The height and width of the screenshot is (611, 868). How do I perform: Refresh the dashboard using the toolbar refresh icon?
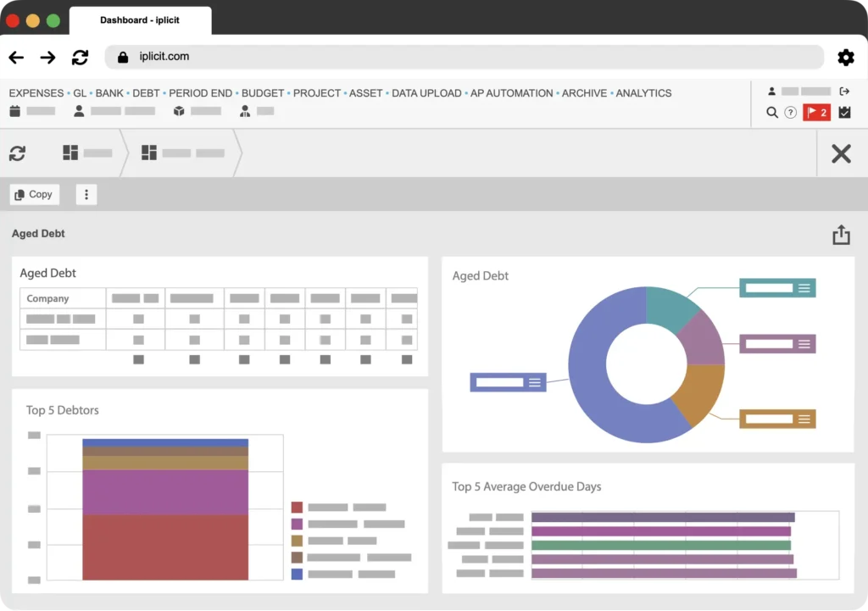18,153
